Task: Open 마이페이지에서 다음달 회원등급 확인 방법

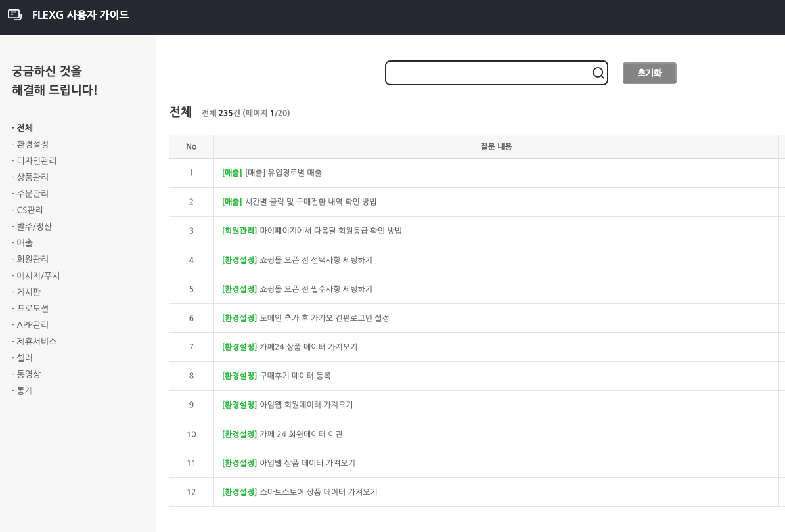Action: 330,231
